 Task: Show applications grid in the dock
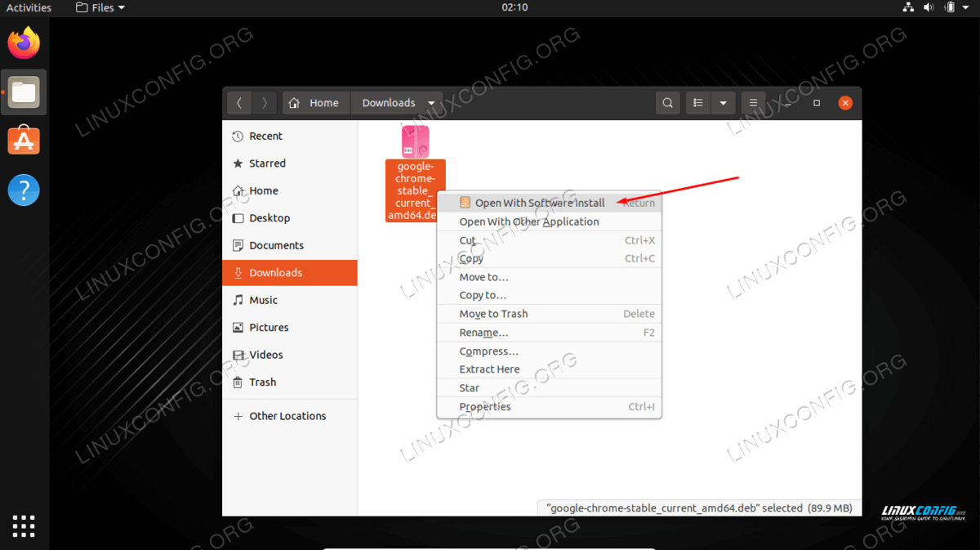[24, 525]
